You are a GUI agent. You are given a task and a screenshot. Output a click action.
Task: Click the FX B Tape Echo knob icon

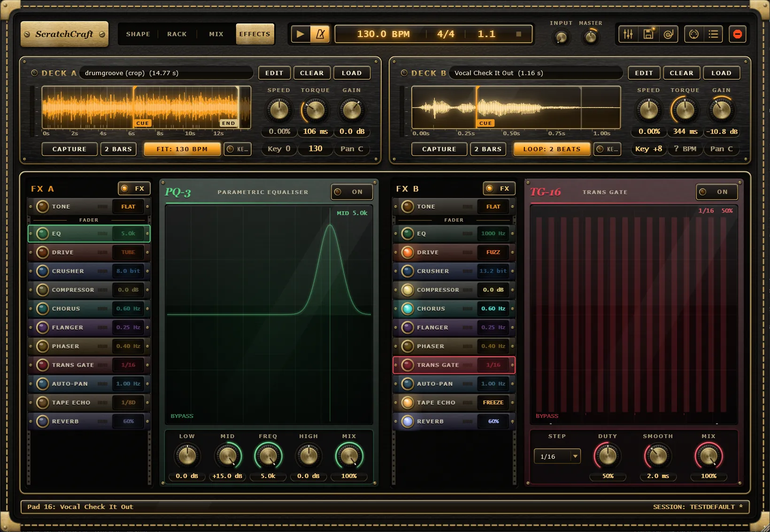(408, 402)
